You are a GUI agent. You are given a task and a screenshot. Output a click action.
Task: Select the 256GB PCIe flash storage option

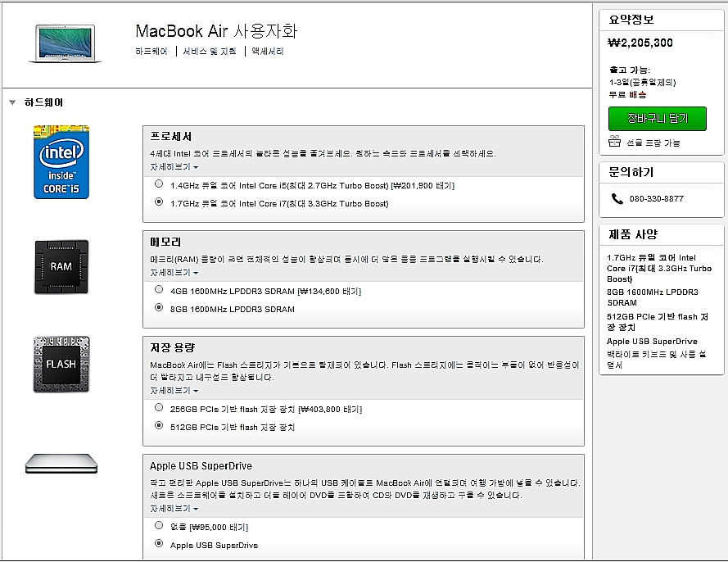tap(159, 408)
